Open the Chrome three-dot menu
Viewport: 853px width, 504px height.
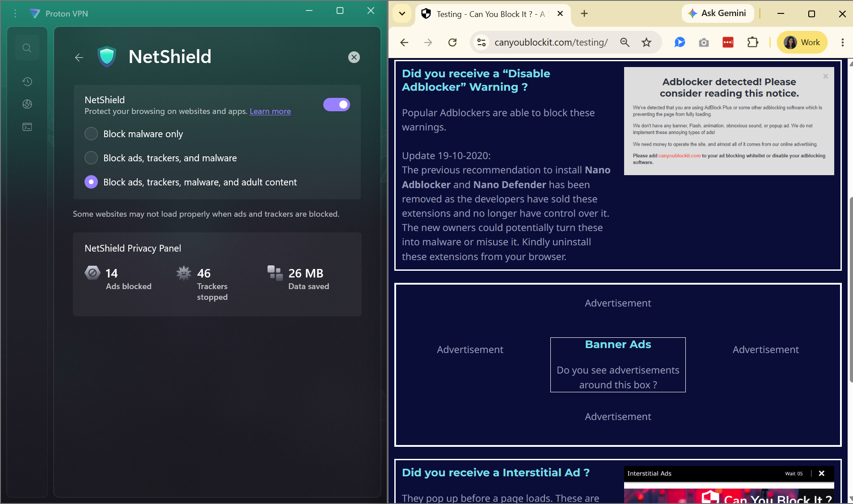coord(842,42)
